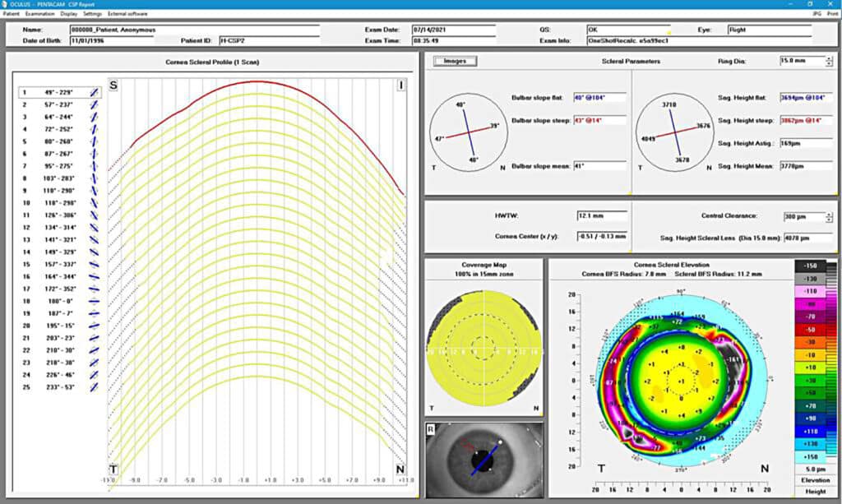Choose scan row 24 labeled 226°-46°
The height and width of the screenshot is (504, 842).
[60, 375]
